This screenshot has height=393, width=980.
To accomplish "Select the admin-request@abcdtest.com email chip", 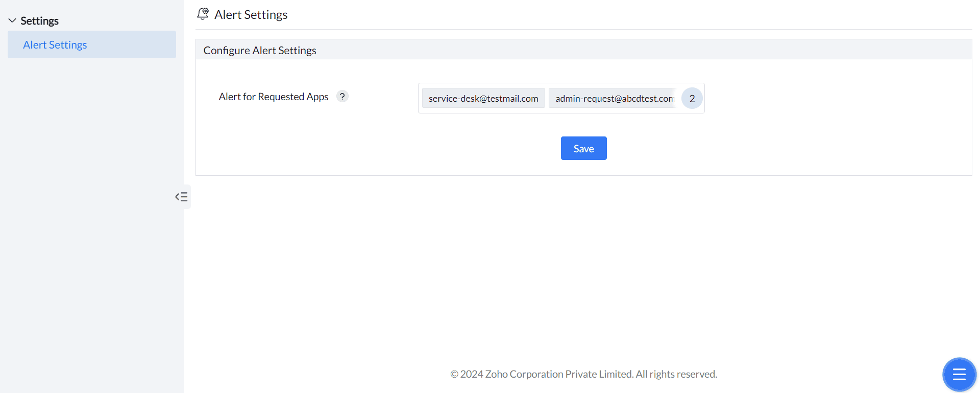I will (x=614, y=98).
